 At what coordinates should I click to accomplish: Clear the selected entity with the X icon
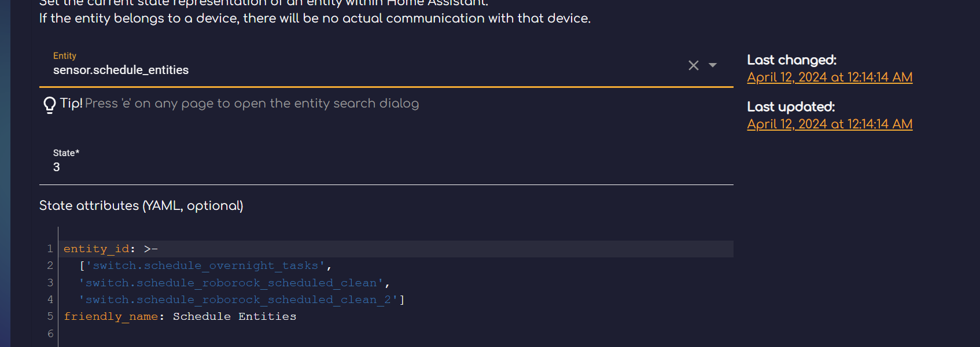[694, 65]
